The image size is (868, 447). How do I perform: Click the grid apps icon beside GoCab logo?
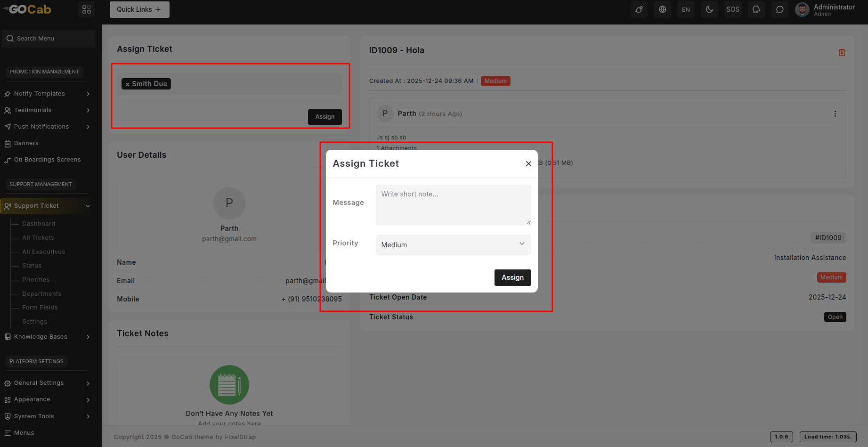[87, 9]
